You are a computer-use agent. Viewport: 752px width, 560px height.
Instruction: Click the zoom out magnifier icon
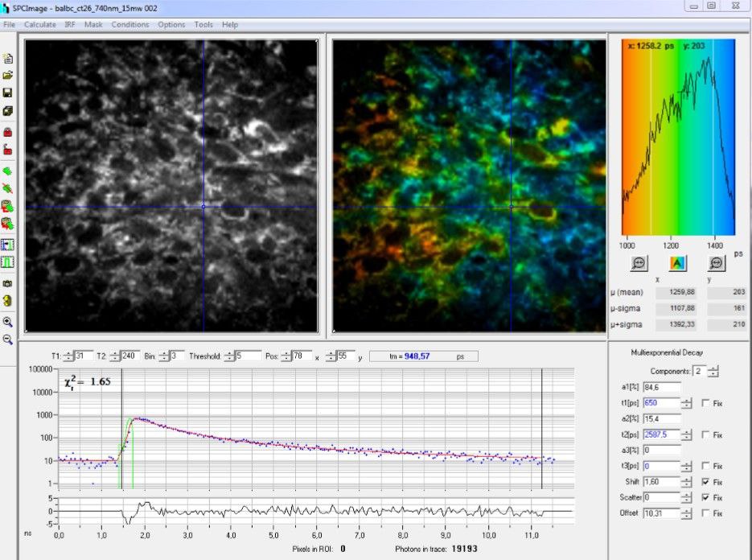8,340
